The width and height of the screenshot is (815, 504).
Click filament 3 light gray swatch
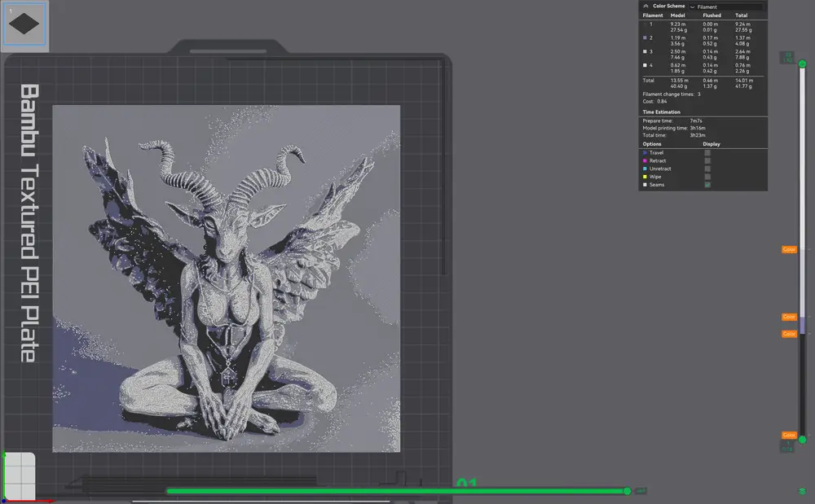(x=645, y=51)
